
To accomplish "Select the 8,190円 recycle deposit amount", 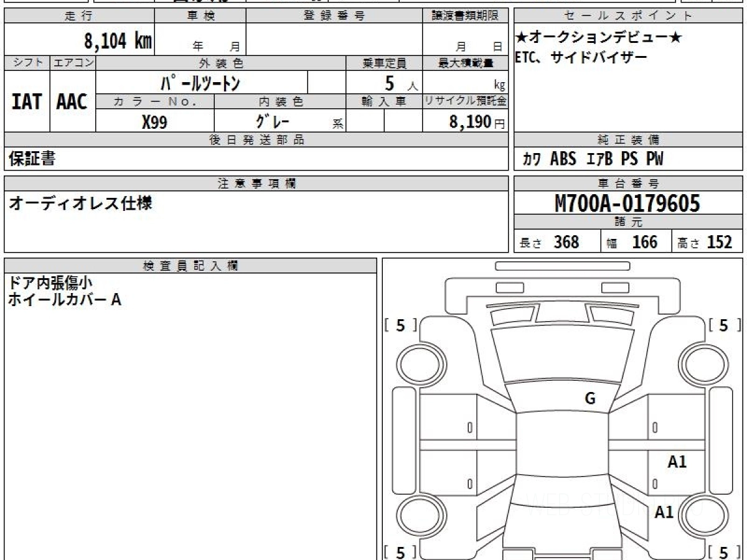I will point(477,121).
